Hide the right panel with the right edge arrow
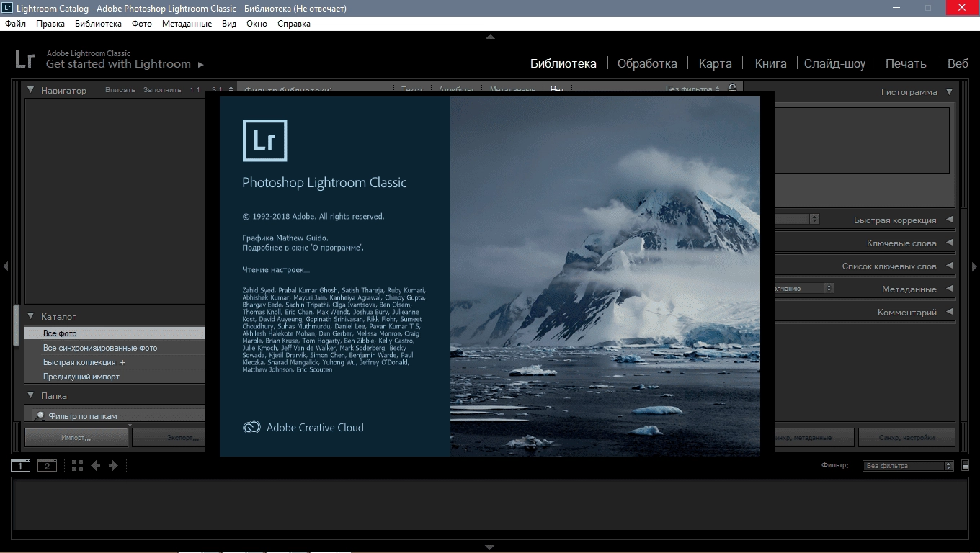 click(x=975, y=266)
